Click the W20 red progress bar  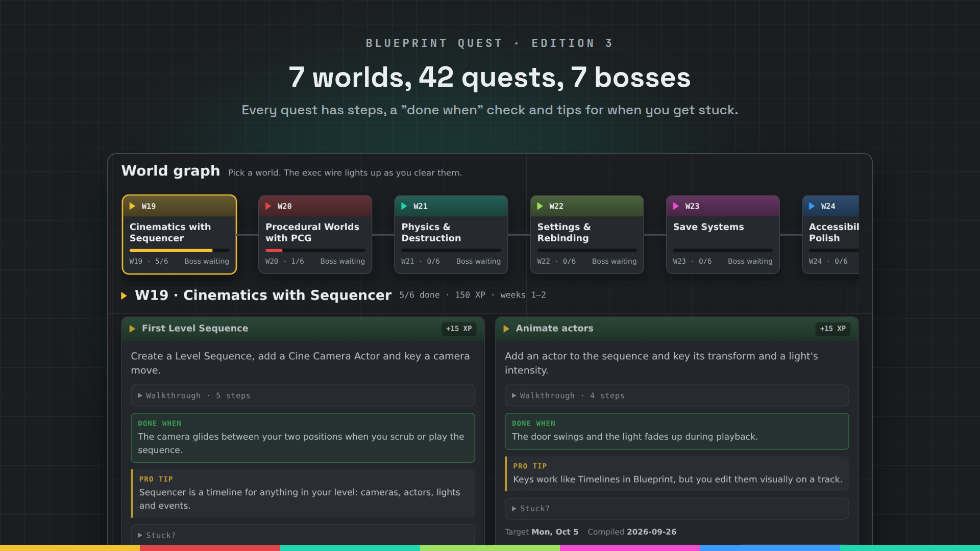coord(315,251)
